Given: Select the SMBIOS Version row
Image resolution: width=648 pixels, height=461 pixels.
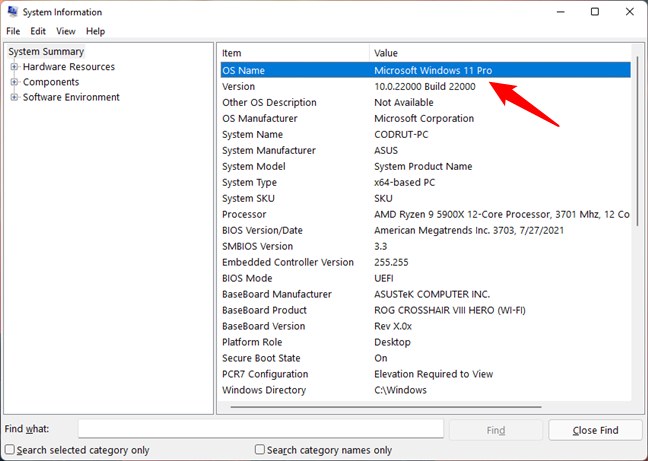Looking at the screenshot, I should pos(425,246).
